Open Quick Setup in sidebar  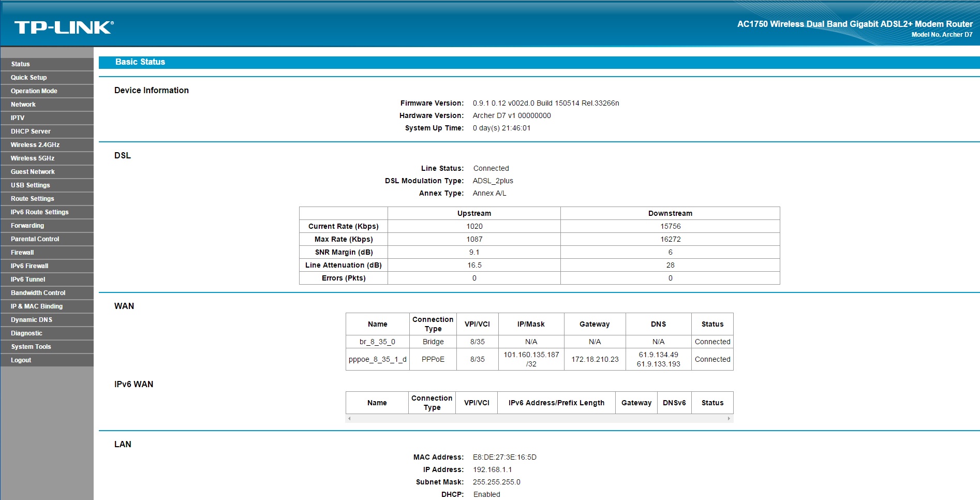(x=47, y=78)
